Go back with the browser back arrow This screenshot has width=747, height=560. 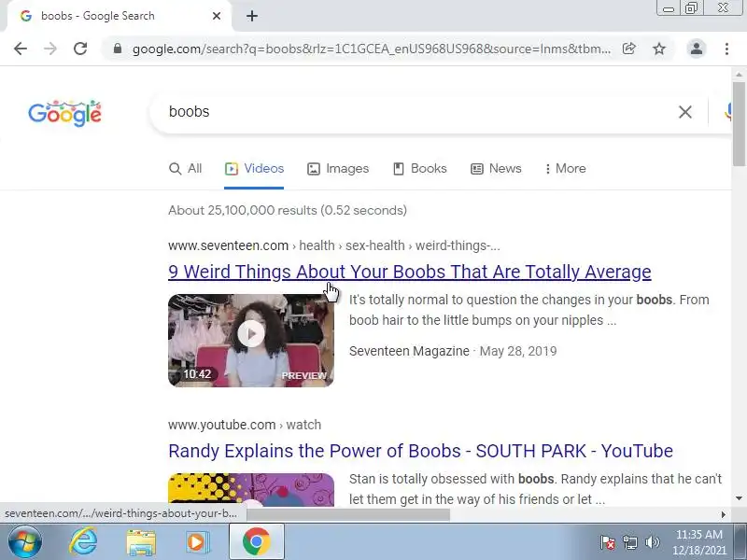(x=21, y=49)
